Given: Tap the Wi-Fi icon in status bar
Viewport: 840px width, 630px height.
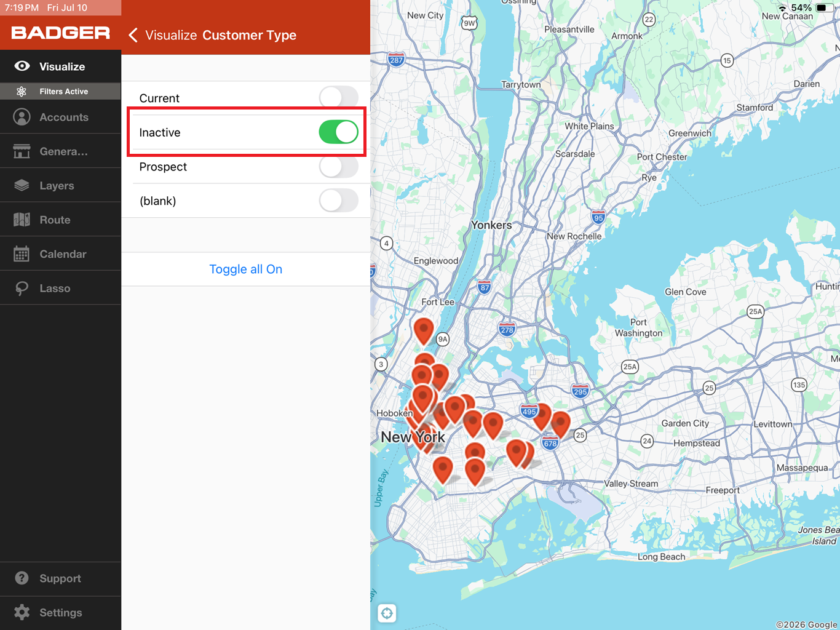Looking at the screenshot, I should pyautogui.click(x=783, y=8).
